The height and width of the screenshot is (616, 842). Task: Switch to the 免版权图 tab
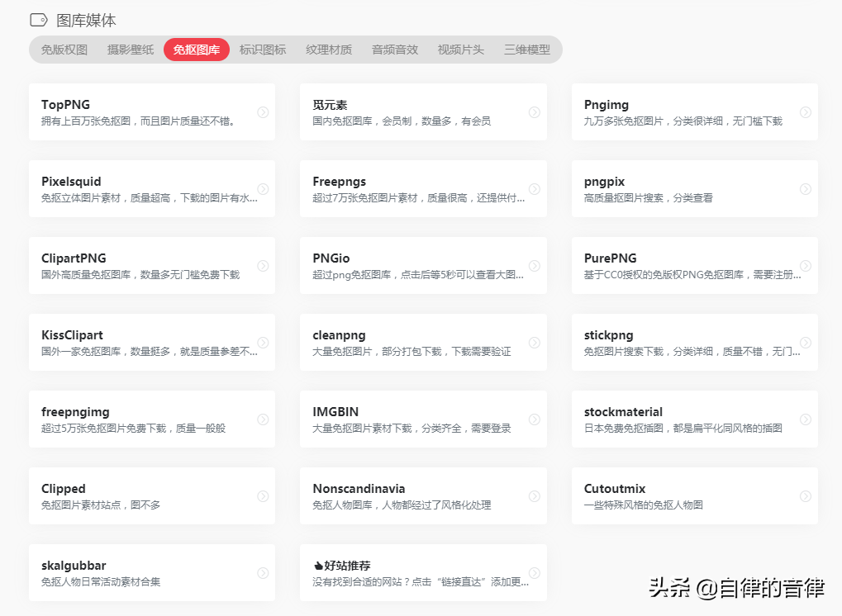(x=64, y=50)
